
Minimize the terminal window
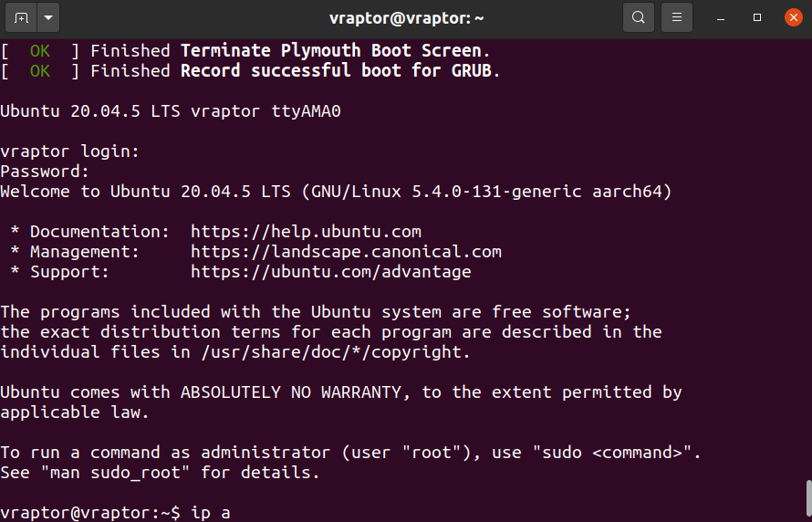coord(721,17)
